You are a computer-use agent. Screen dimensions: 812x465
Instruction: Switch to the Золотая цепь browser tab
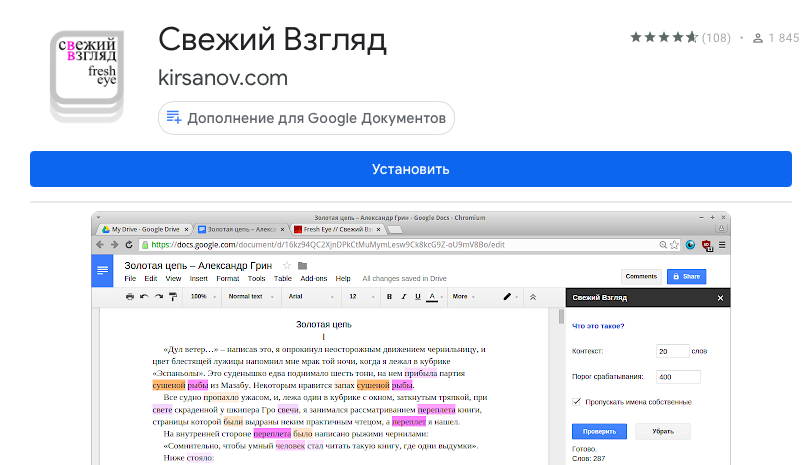(x=241, y=229)
